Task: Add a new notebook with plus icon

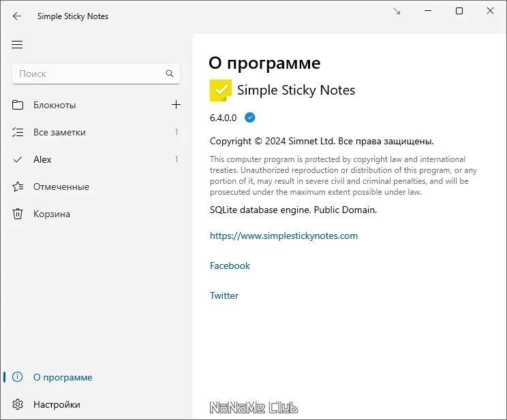Action: pyautogui.click(x=176, y=105)
